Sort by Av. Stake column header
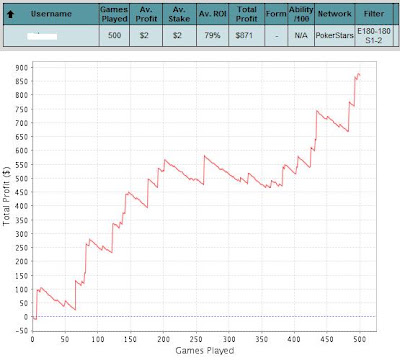400x363 pixels. pyautogui.click(x=179, y=14)
